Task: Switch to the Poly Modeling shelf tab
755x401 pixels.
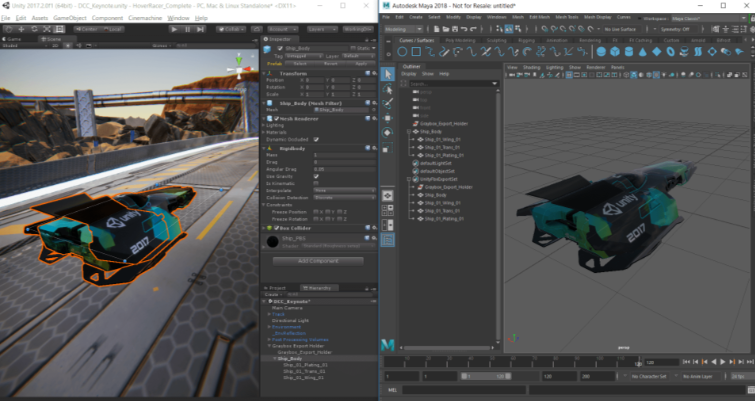Action: (459, 40)
